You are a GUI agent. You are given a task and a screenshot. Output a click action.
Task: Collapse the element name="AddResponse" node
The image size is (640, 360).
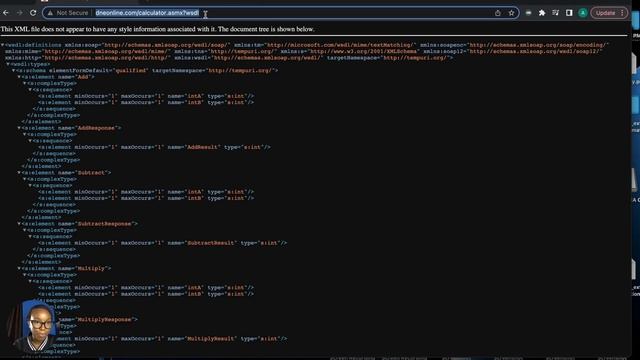pos(19,128)
